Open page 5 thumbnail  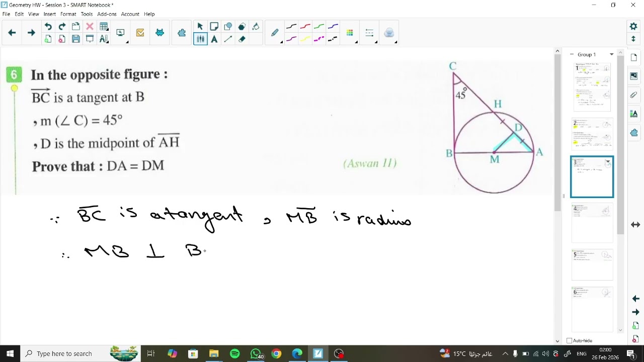pyautogui.click(x=592, y=264)
